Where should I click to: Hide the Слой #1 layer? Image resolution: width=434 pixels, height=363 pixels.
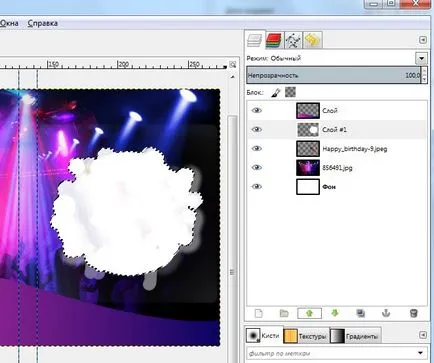tap(256, 129)
